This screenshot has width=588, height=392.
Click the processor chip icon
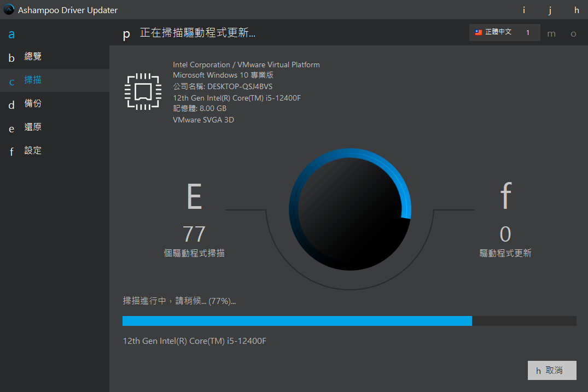click(143, 92)
